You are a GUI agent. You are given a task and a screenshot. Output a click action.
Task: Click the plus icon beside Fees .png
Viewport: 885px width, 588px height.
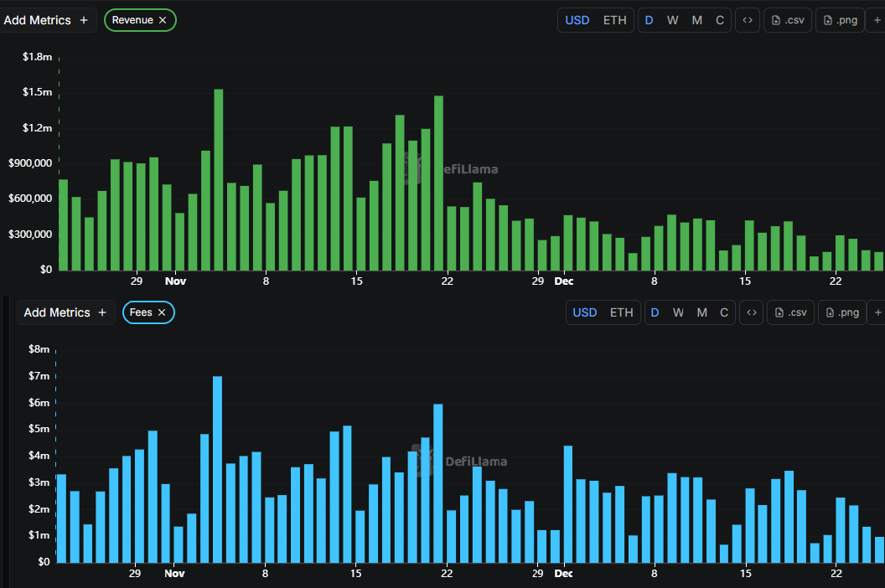(x=877, y=312)
